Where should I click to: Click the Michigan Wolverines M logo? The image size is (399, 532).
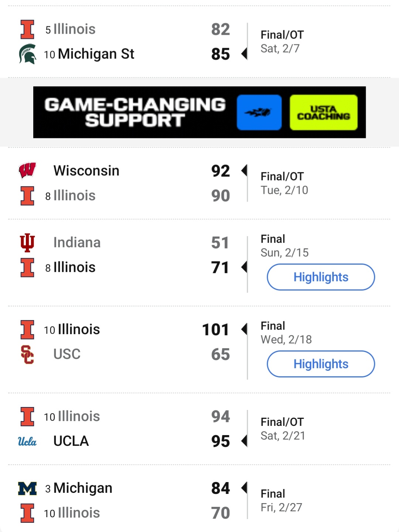(27, 488)
